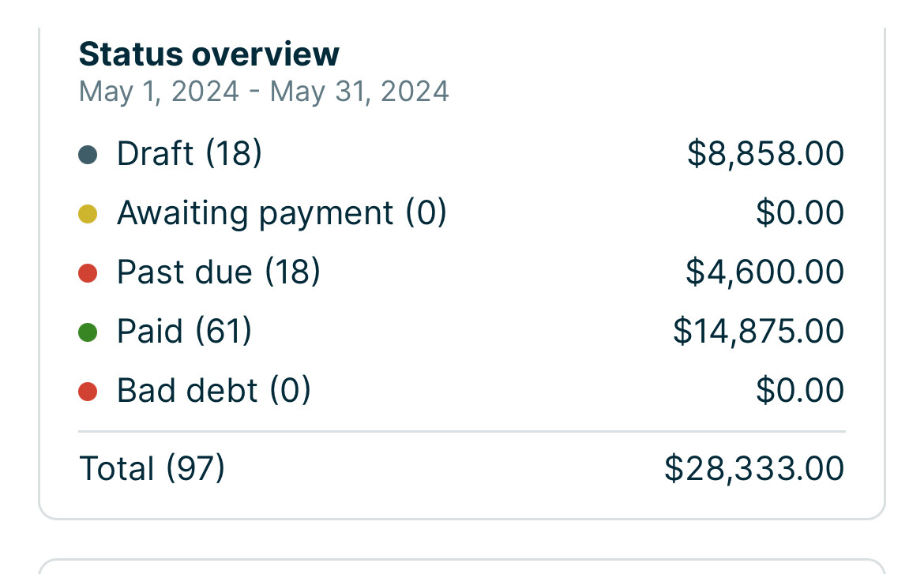
Task: Click the Total (97) label
Action: [152, 468]
